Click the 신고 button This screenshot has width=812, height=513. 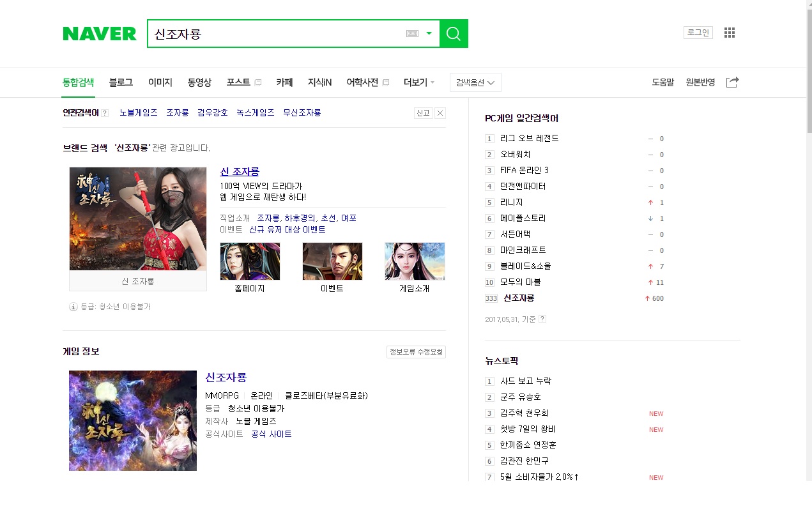(423, 113)
